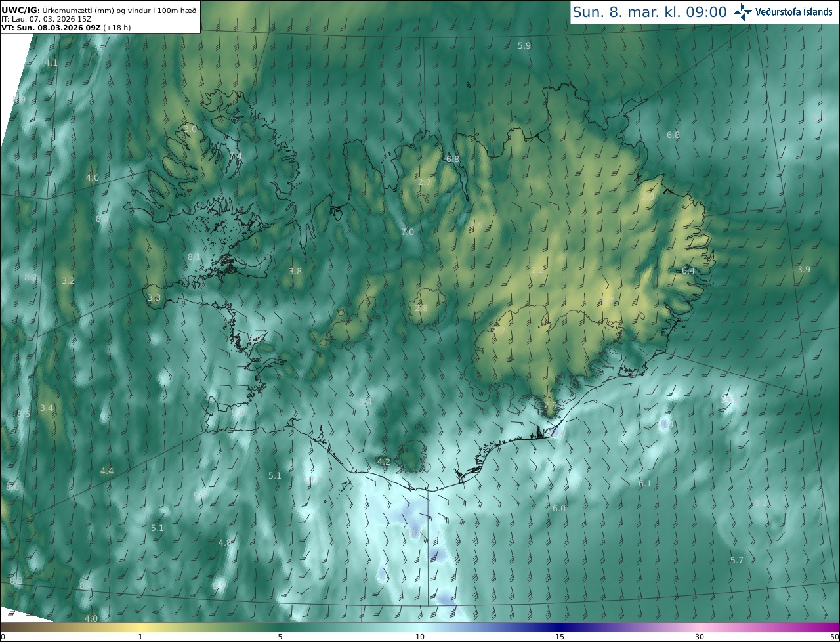840x642 pixels.
Task: Click the colour scale tick label 0
Action: tap(3, 637)
